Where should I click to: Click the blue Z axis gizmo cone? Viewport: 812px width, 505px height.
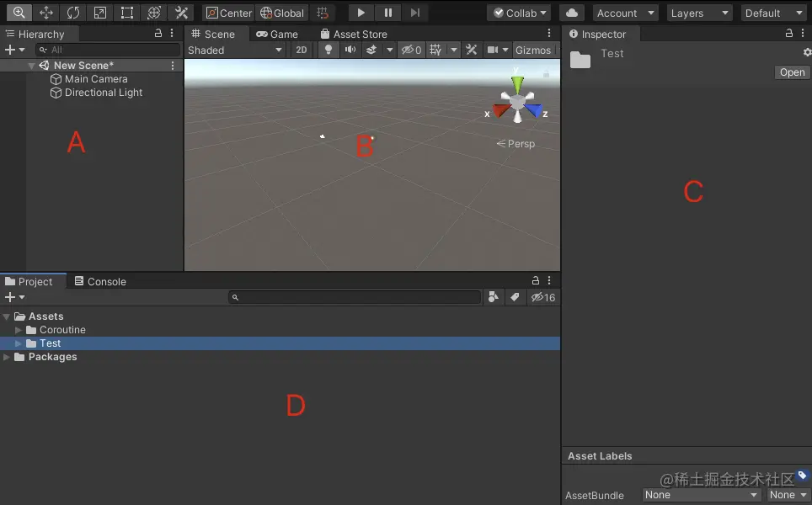pyautogui.click(x=533, y=109)
